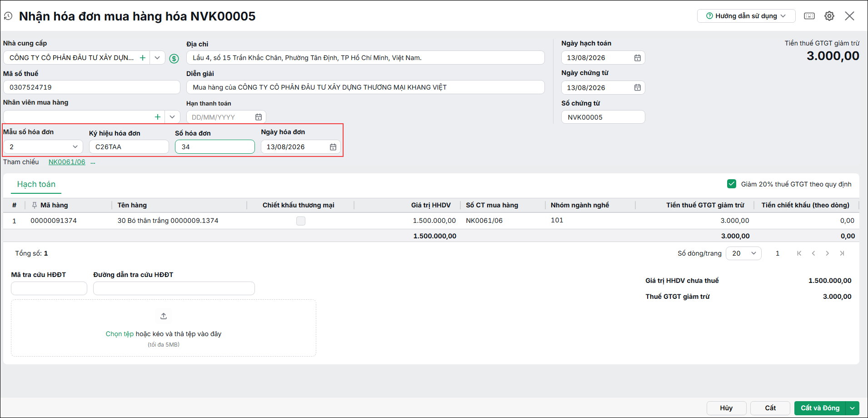Click the Chiết khấu thương mại column header
This screenshot has height=418, width=868.
pos(299,205)
